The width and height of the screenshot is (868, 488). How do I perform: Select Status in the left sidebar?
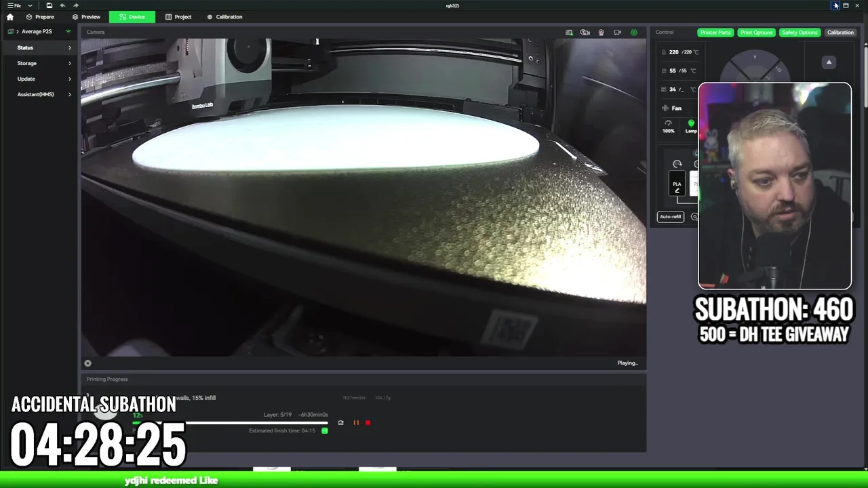click(x=39, y=47)
